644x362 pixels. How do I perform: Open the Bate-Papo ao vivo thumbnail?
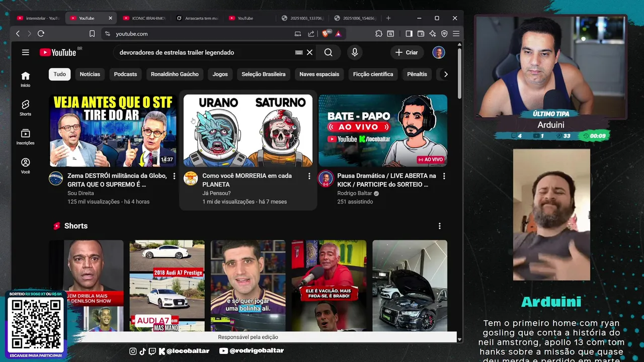coord(383,131)
